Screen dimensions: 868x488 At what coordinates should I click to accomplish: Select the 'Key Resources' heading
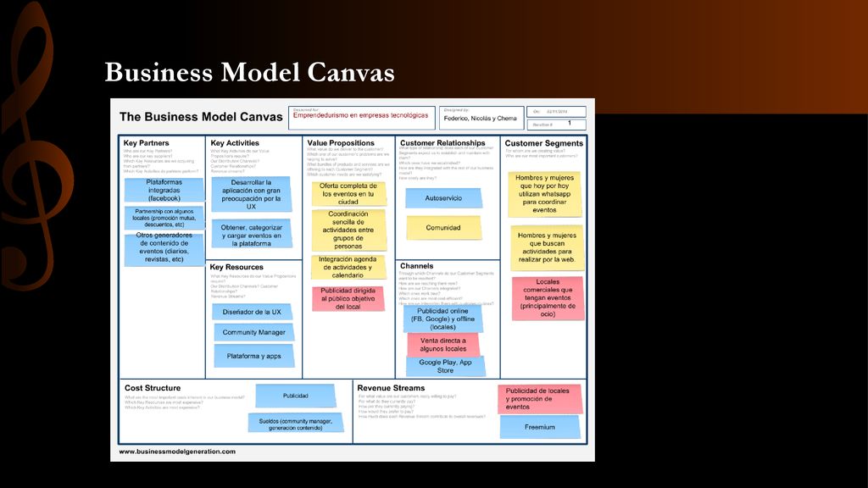pyautogui.click(x=236, y=267)
